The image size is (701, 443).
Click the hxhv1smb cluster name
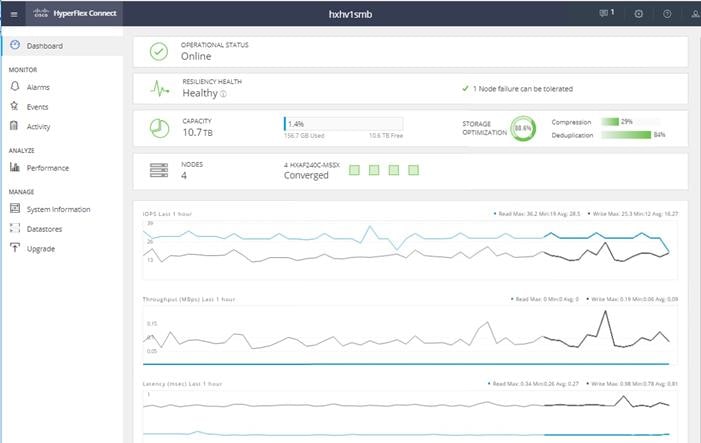point(350,14)
